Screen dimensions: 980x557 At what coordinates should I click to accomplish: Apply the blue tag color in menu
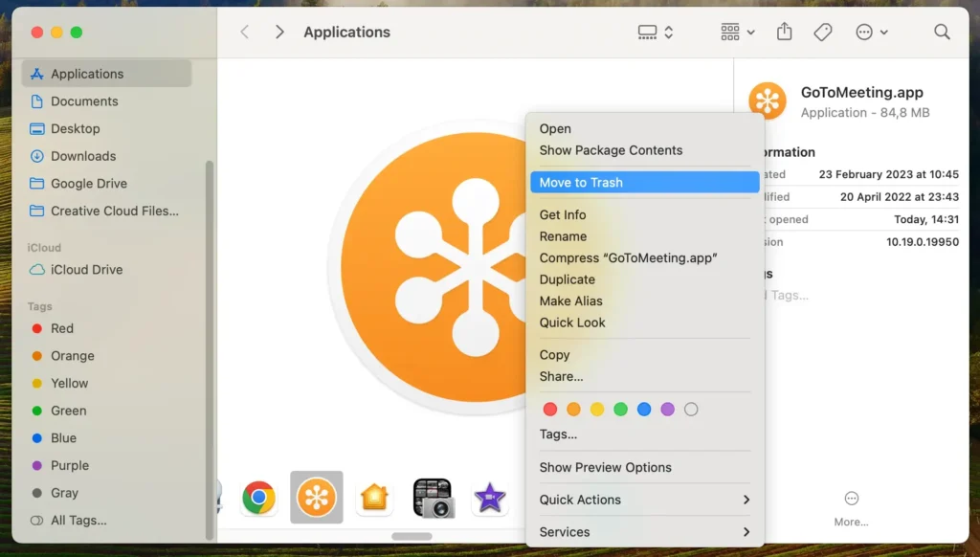click(x=644, y=410)
